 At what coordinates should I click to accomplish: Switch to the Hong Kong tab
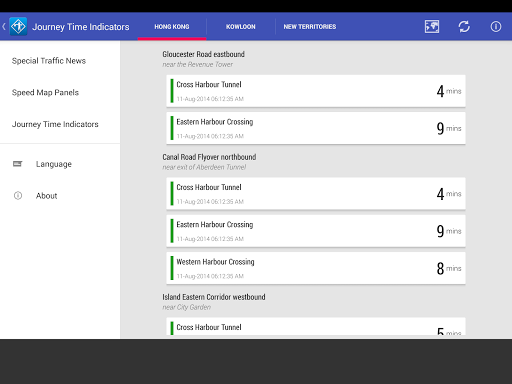(172, 27)
